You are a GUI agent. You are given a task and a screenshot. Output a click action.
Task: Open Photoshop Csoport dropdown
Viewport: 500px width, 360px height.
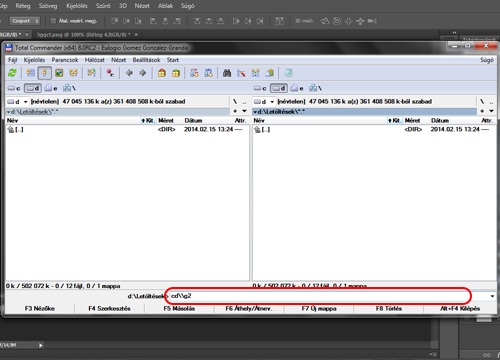[x=25, y=21]
